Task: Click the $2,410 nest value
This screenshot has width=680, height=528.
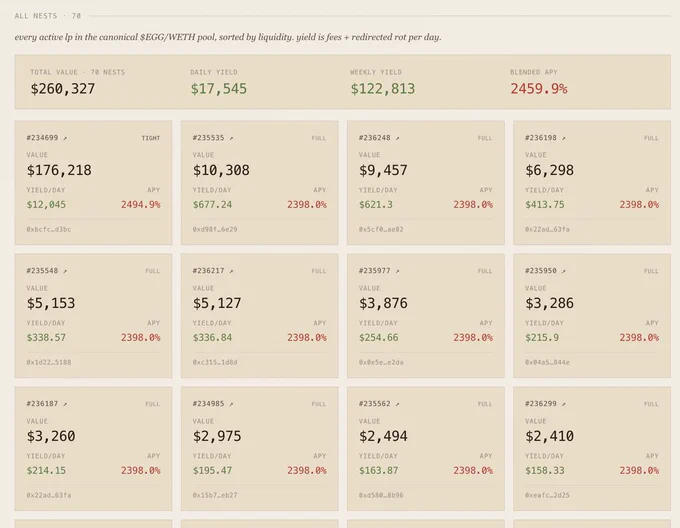Action: click(549, 436)
